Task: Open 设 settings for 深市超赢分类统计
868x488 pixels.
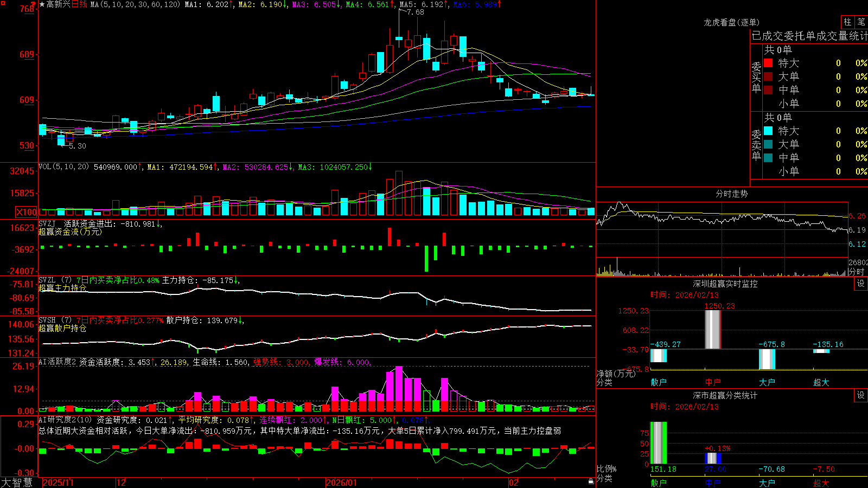Action: 861,395
